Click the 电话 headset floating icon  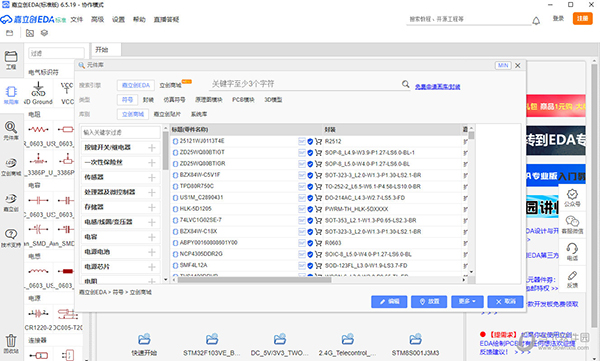click(x=572, y=252)
